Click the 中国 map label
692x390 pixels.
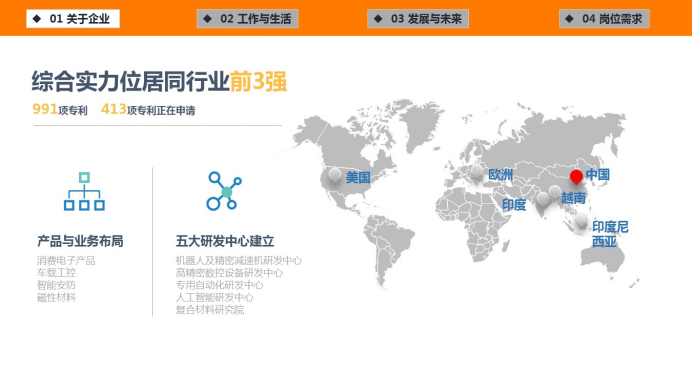click(598, 175)
